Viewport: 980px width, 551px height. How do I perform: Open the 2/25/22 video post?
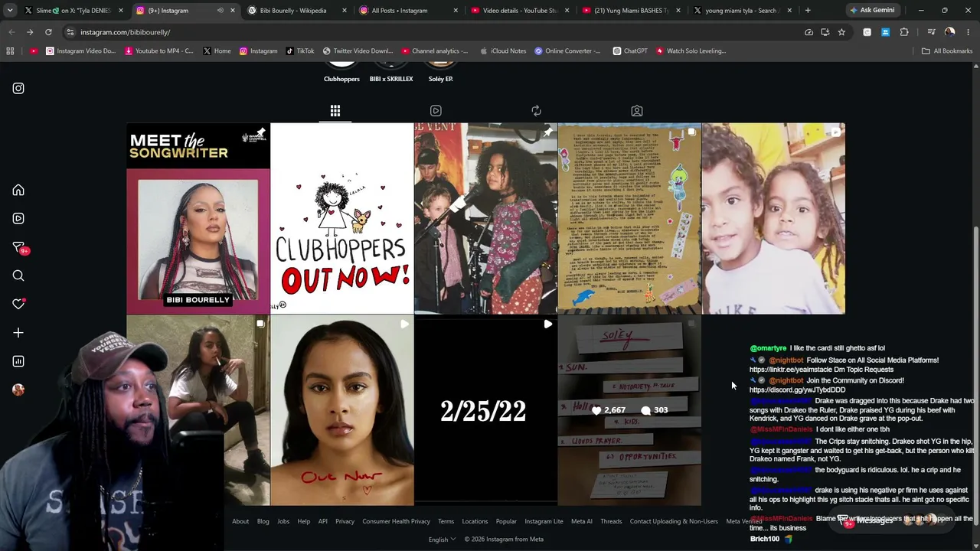point(485,410)
